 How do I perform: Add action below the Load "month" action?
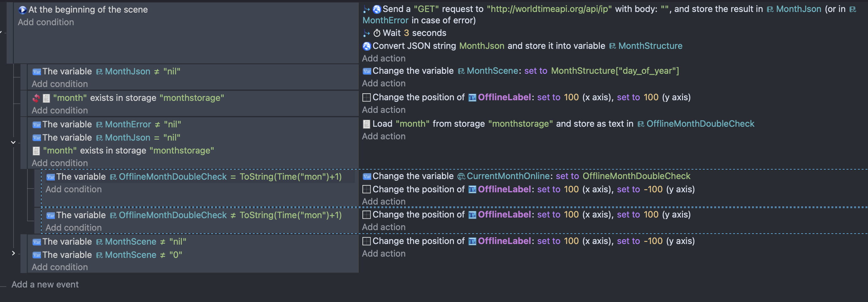tap(384, 136)
